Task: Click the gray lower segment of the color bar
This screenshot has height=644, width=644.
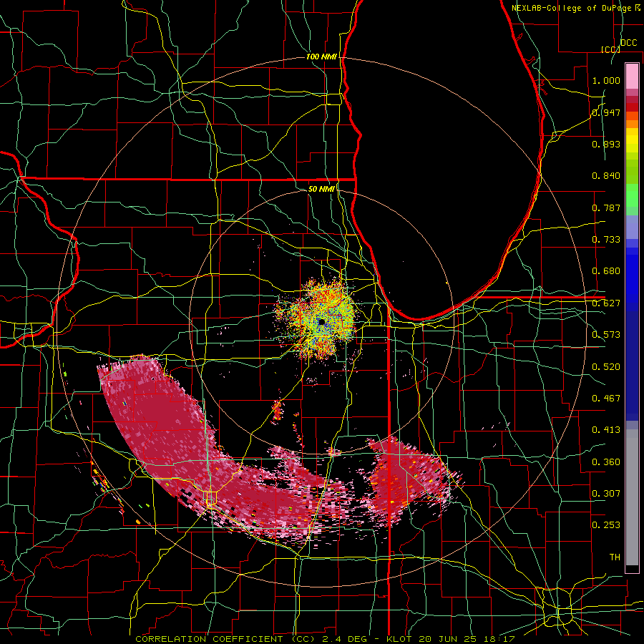Action: [x=632, y=497]
